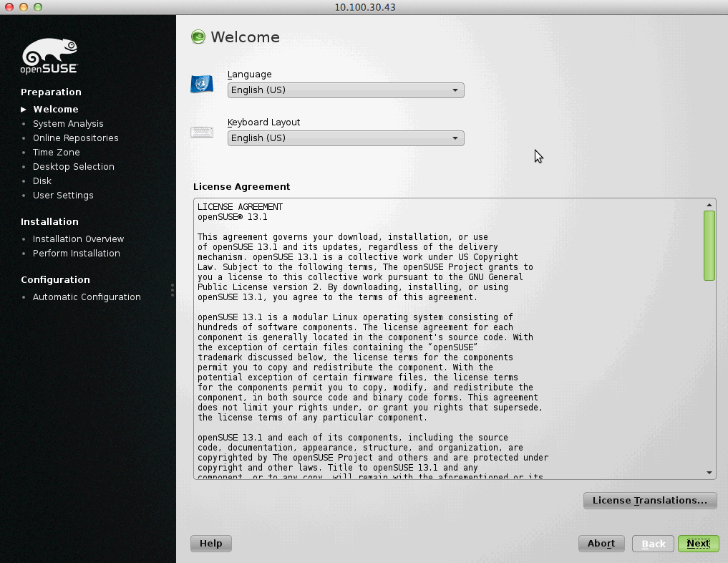728x563 pixels.
Task: Abort the installation
Action: 601,544
